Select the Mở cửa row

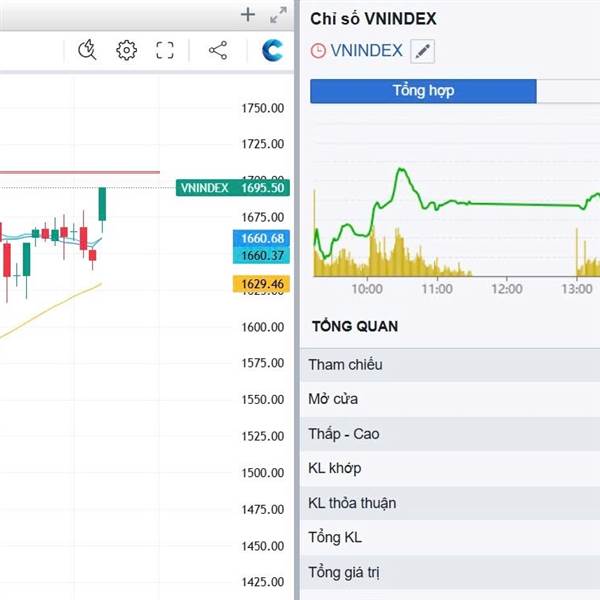click(449, 399)
